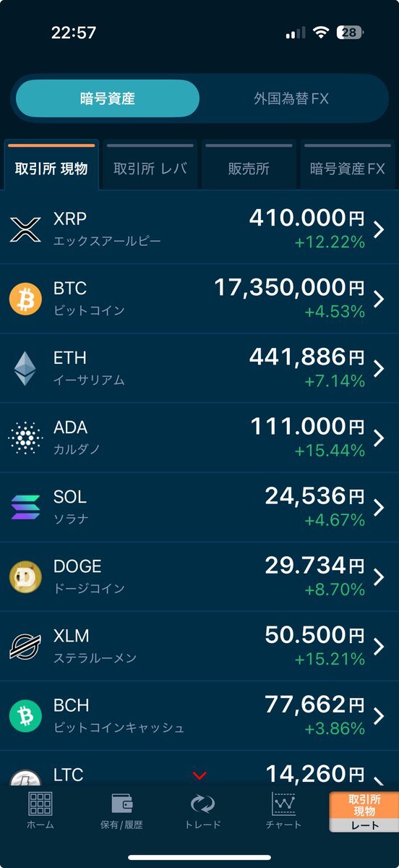The height and width of the screenshot is (868, 399).
Task: Tap the Dogecoin logo icon
Action: pyautogui.click(x=25, y=576)
